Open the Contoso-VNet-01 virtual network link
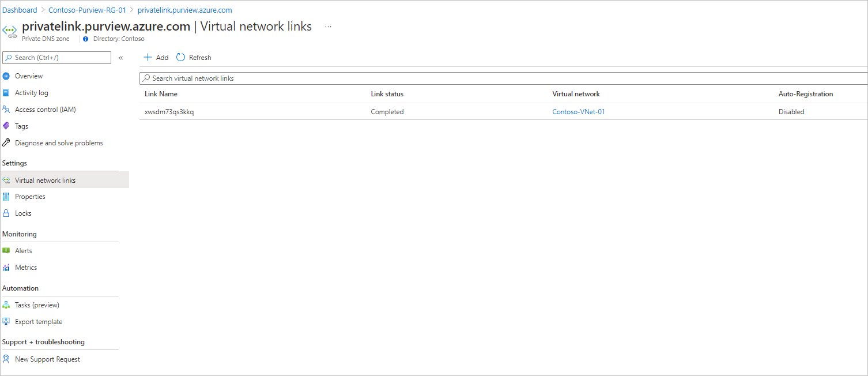 point(579,112)
